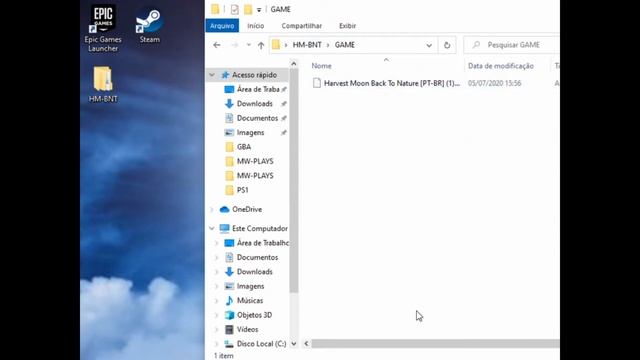640x360 pixels.
Task: Open the recent locations dropdown arrow
Action: 248,45
